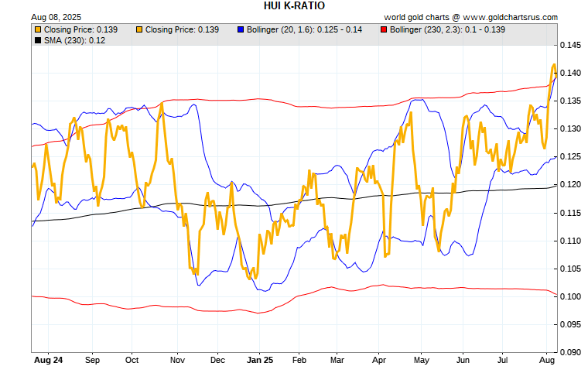Click the first orange Closing Price legend swatch

pos(38,30)
